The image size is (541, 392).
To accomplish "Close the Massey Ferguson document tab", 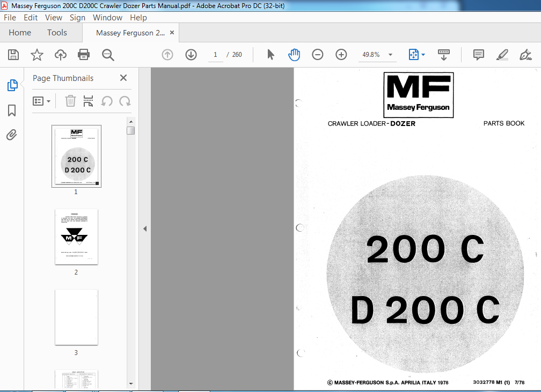I will 172,32.
